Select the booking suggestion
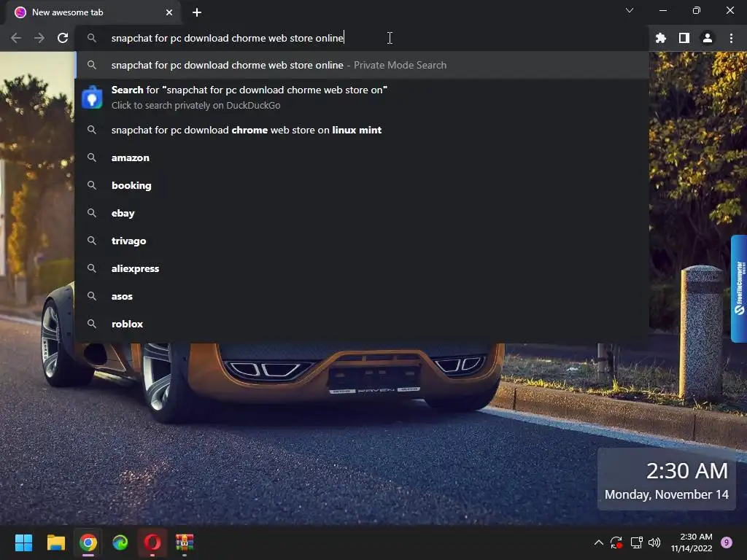 pos(362,185)
